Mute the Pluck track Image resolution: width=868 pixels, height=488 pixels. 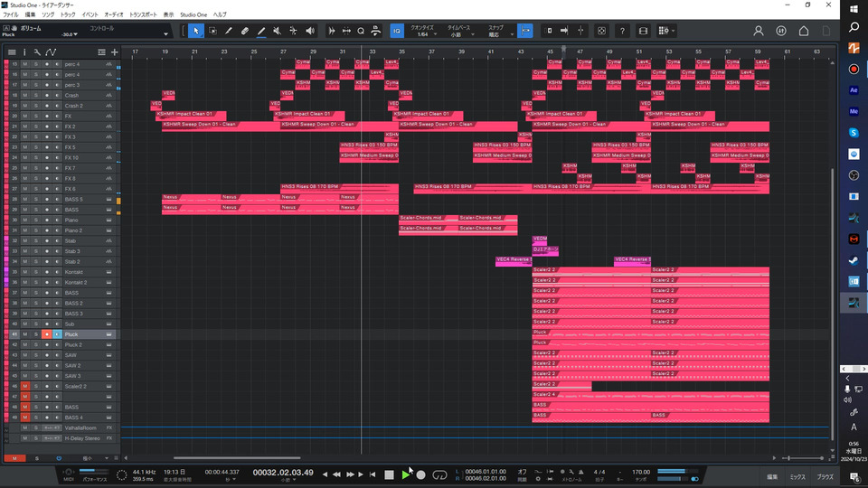click(25, 334)
